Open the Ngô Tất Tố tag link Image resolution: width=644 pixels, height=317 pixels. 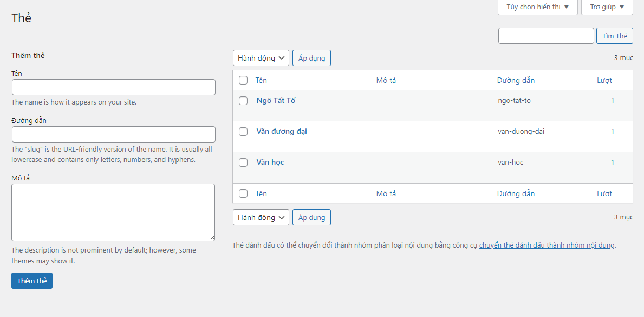click(276, 100)
